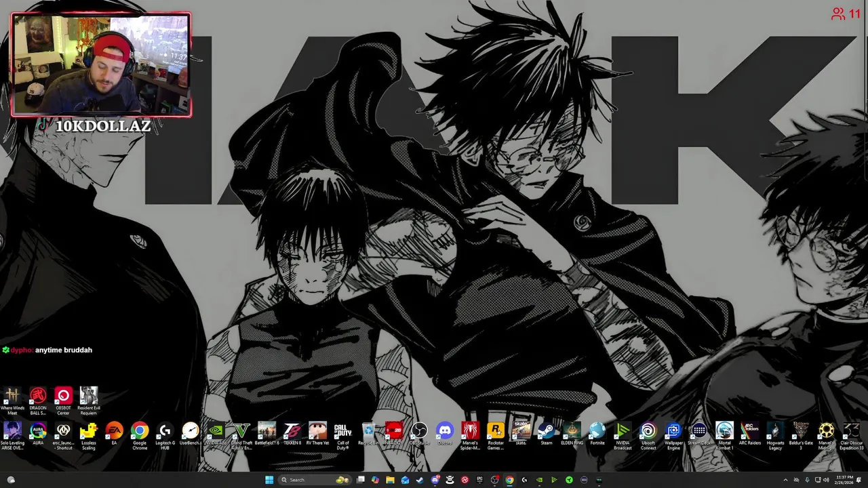Expand the hidden system tray icons
The image size is (868, 488).
[x=785, y=480]
